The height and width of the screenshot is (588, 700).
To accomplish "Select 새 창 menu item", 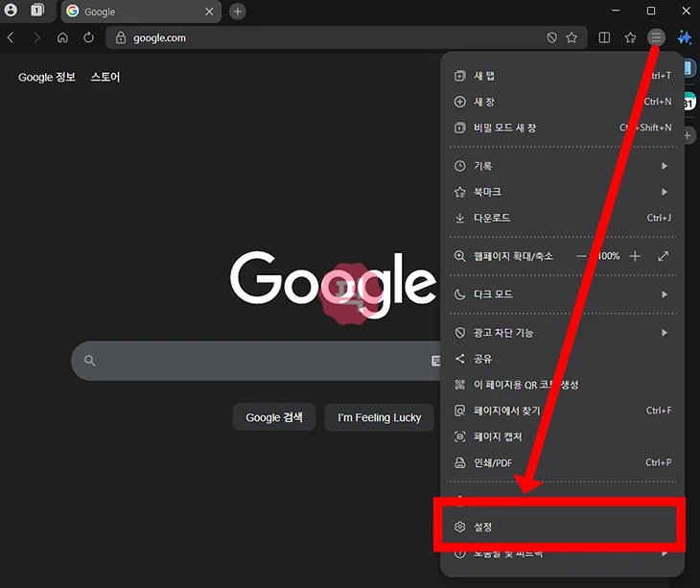I will [x=563, y=102].
